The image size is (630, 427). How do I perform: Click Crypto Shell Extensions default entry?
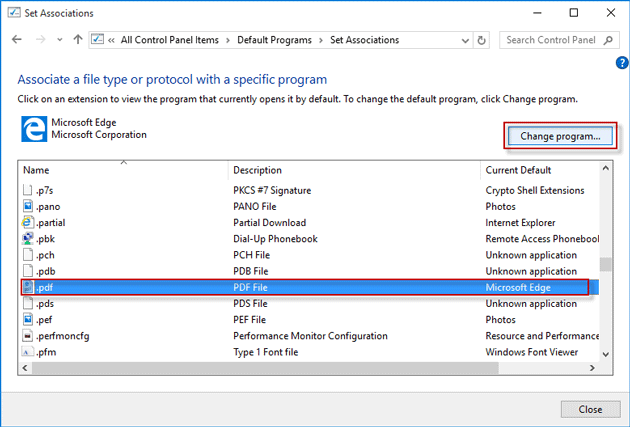pyautogui.click(x=535, y=190)
